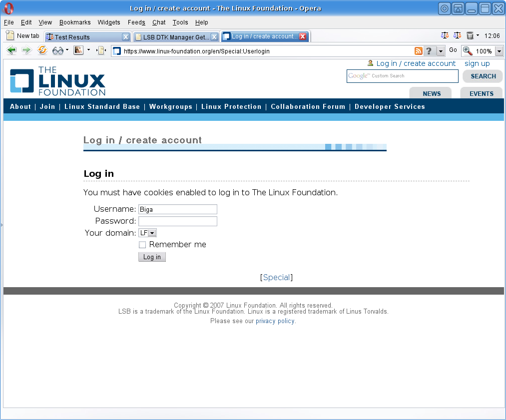Click the Opera logo in the title bar
Screen dimensions: 506x420
click(x=8, y=8)
